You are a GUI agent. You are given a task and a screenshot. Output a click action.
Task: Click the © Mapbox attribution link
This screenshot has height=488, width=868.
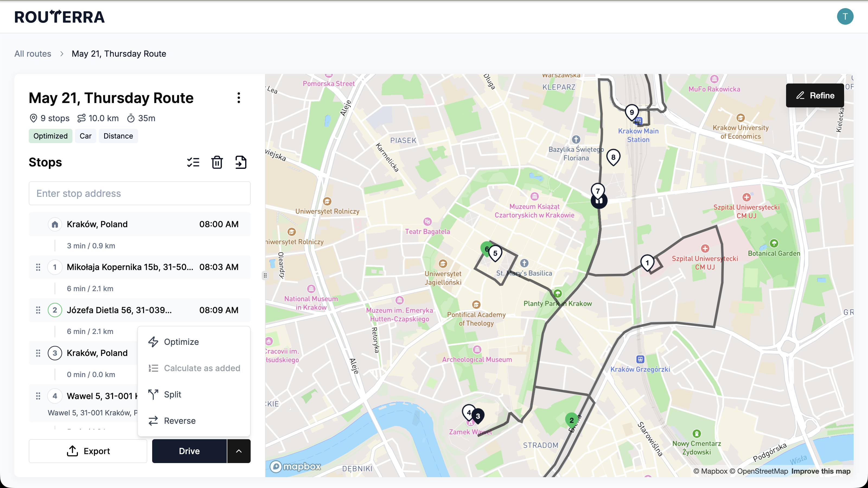(x=710, y=471)
